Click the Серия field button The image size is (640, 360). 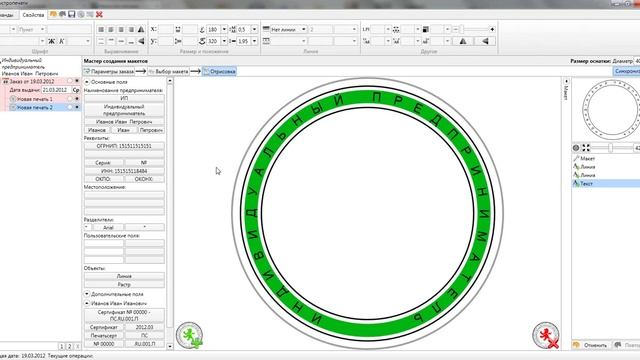103,162
